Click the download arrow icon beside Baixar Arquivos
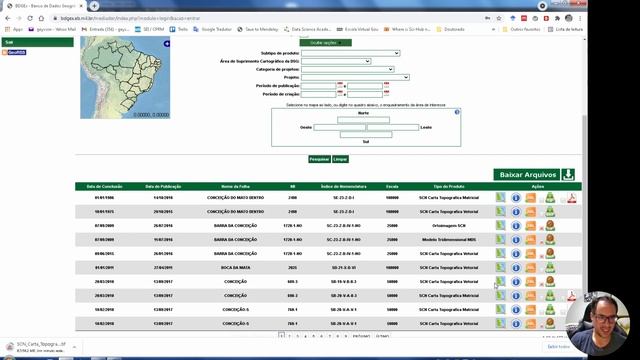Viewport: 640px width, 360px height. click(568, 174)
